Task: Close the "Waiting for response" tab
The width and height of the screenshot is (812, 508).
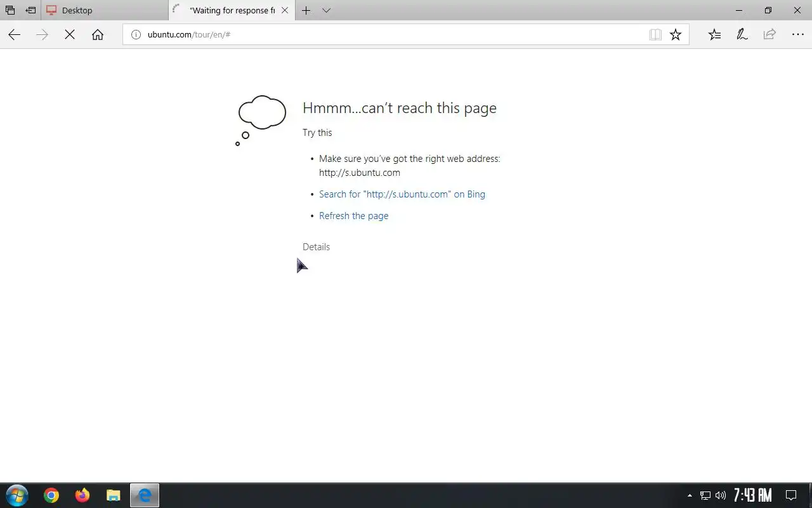Action: point(285,10)
